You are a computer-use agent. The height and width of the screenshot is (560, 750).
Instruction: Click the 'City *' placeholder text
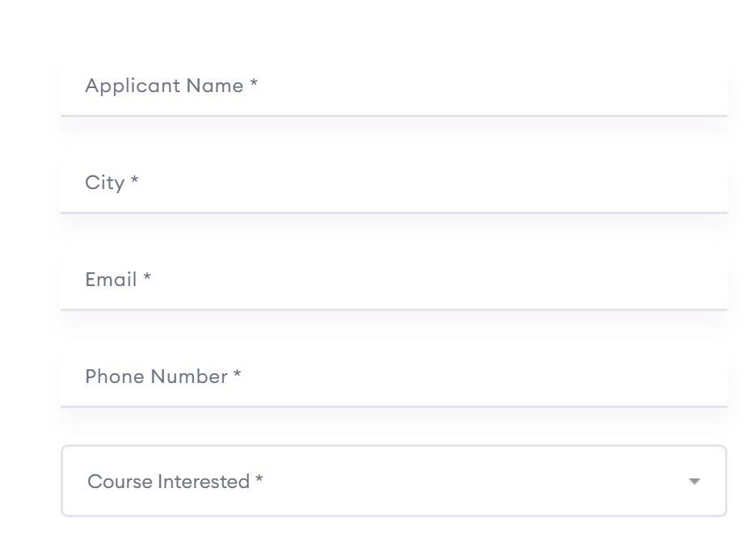click(105, 183)
